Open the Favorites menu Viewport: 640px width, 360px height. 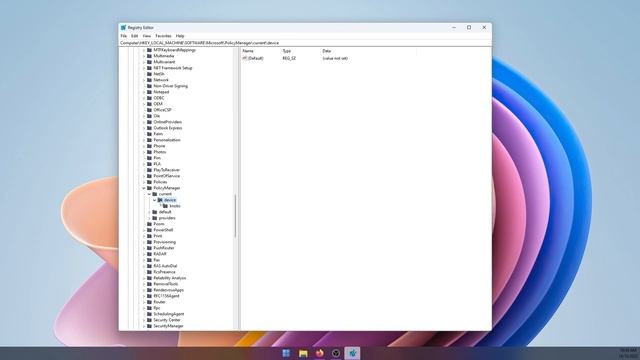pyautogui.click(x=163, y=36)
